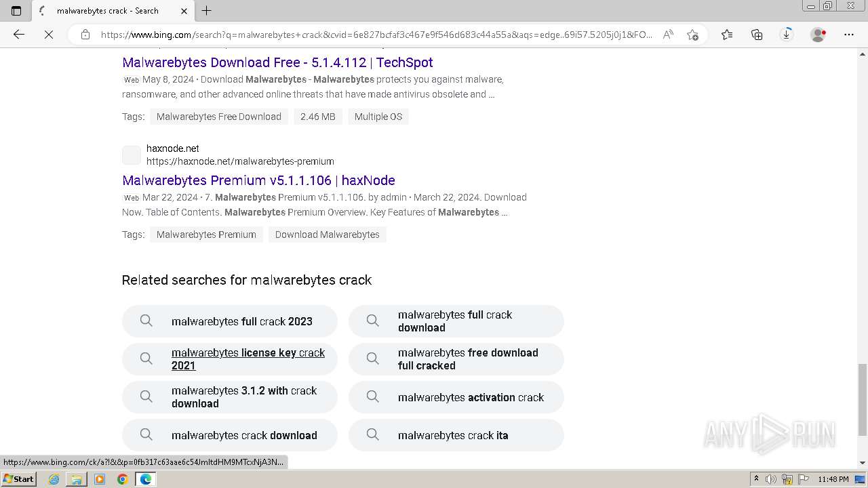868x488 pixels.
Task: Stop loading the page
Action: (x=49, y=35)
